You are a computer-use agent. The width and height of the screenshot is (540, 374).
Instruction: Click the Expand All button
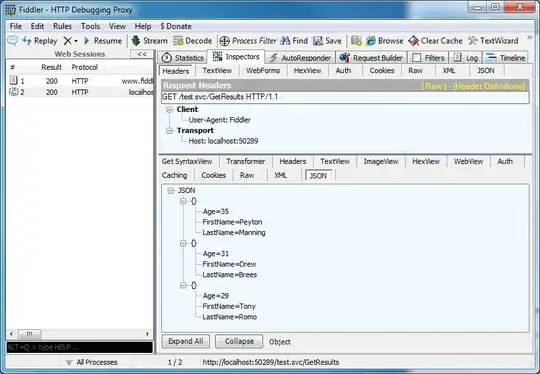[x=186, y=341]
